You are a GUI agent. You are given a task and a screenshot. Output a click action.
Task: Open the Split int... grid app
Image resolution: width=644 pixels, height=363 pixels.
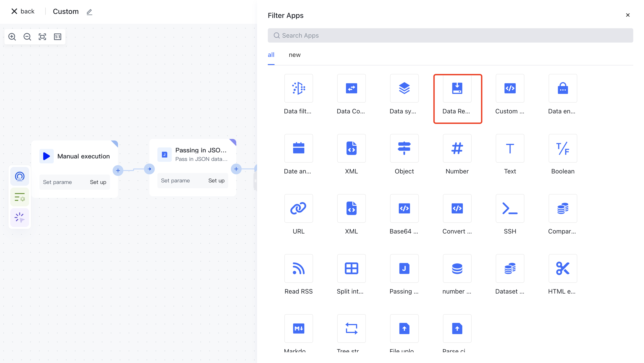coord(351,268)
